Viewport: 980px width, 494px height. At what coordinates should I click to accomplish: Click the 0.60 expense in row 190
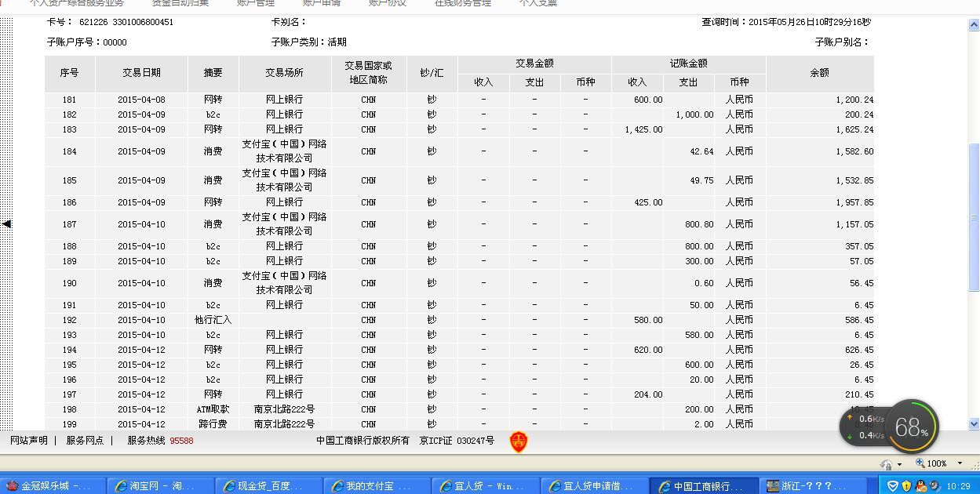[x=704, y=283]
